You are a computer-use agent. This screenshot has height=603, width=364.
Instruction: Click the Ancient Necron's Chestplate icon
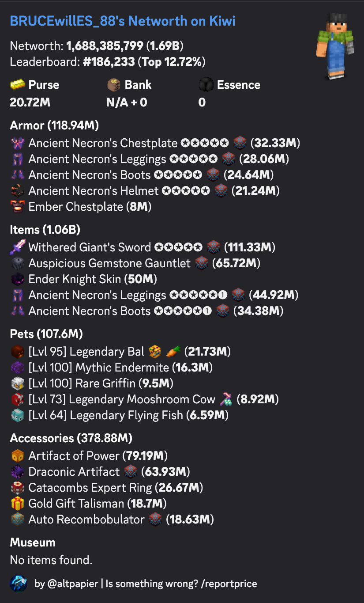(x=17, y=143)
